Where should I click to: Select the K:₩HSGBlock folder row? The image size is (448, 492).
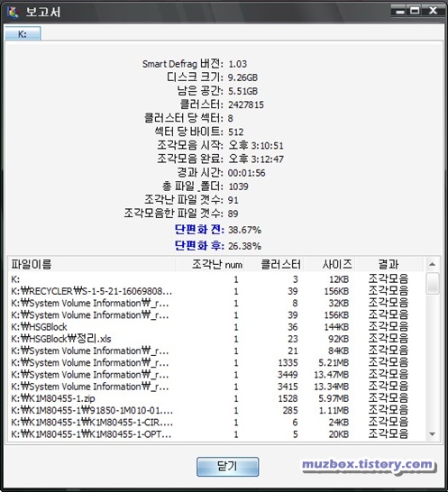tap(216, 327)
